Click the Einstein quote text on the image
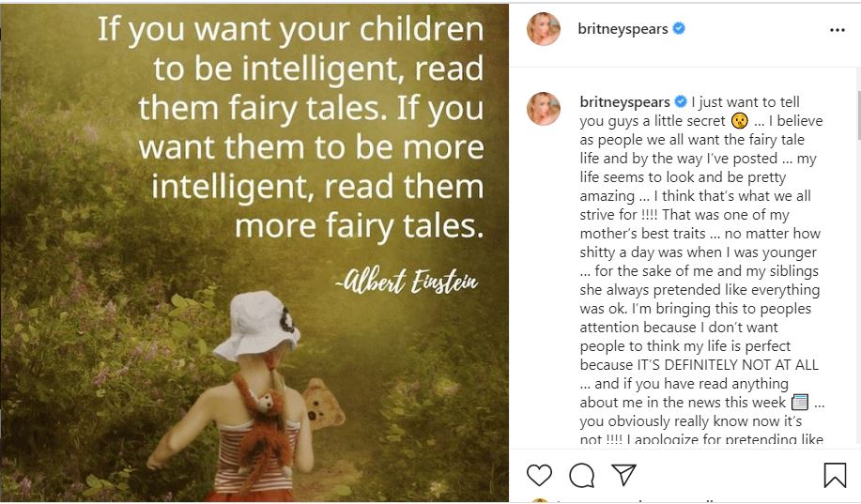 pos(291,126)
